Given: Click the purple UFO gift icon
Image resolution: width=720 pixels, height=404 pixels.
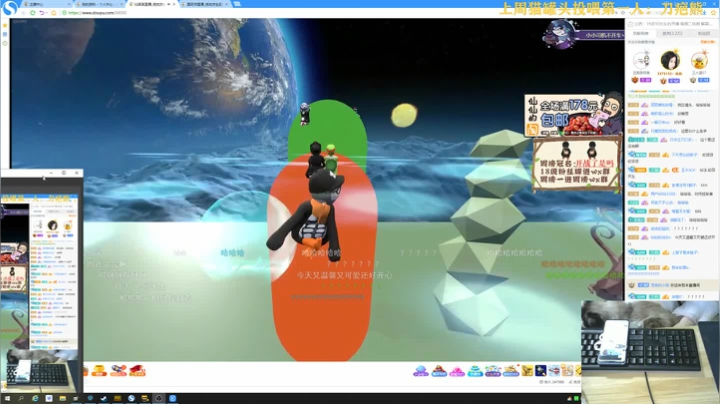Looking at the screenshot, I should coord(421,370).
